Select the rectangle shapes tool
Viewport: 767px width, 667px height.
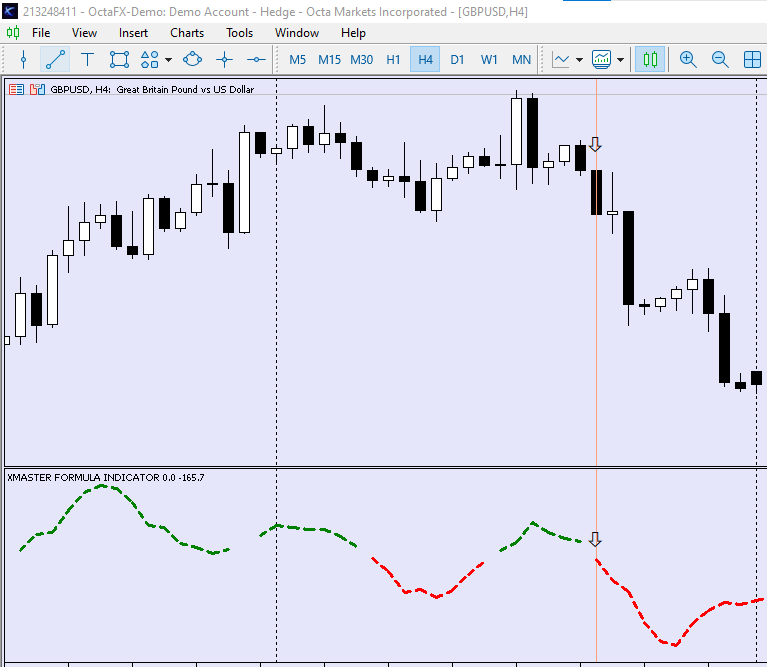coord(119,60)
